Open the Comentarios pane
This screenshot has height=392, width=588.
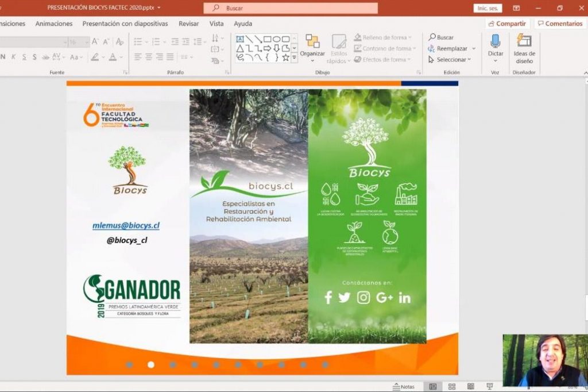pyautogui.click(x=560, y=24)
